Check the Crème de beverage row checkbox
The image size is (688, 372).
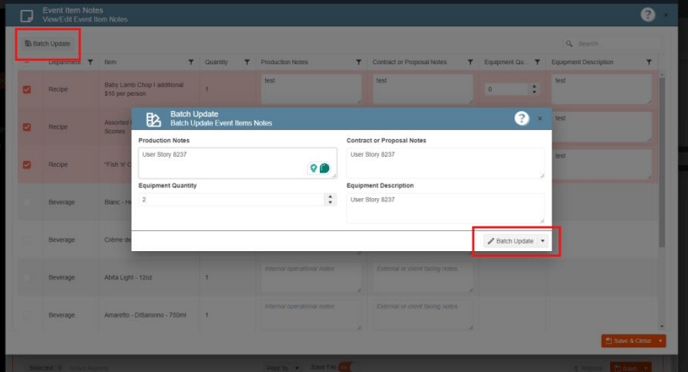(27, 240)
